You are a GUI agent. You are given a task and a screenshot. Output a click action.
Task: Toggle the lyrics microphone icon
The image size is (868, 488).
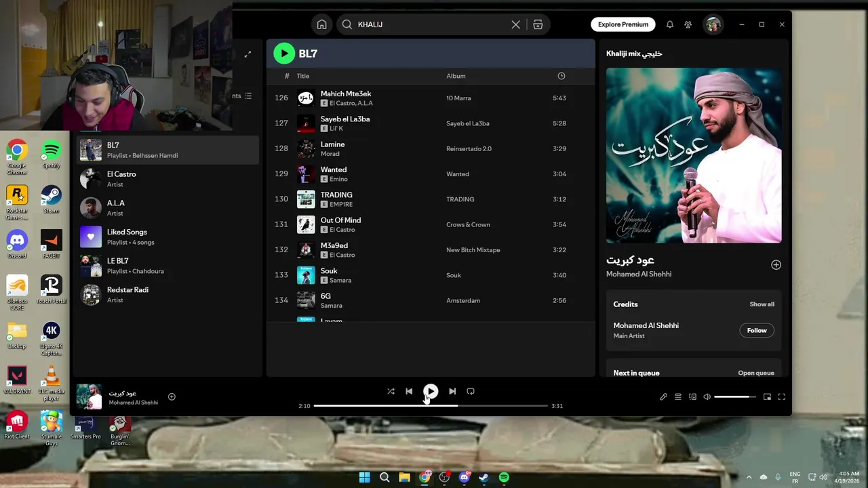663,397
